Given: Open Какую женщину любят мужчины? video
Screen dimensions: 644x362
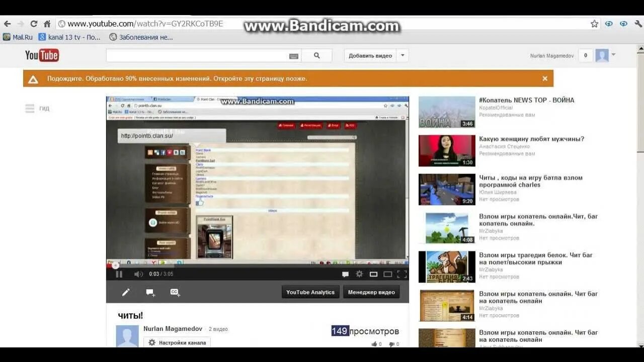Looking at the screenshot, I should point(531,139).
